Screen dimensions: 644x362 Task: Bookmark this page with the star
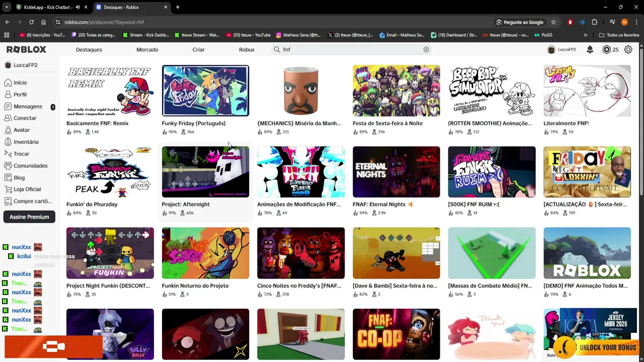pos(553,22)
